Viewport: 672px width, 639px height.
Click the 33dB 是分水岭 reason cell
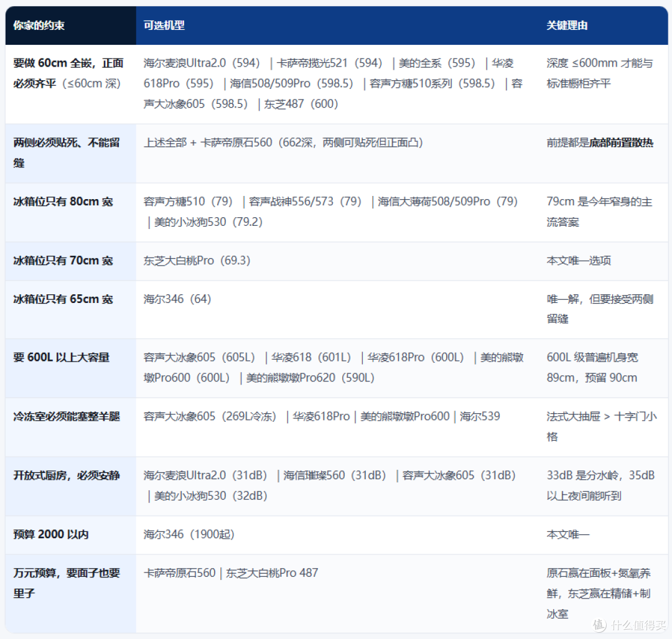click(603, 486)
